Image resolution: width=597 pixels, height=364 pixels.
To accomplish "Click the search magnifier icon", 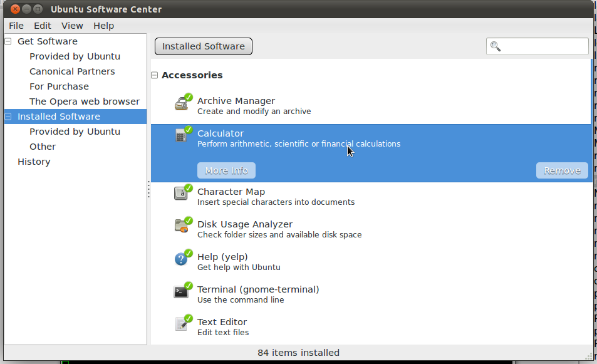I will pos(496,46).
